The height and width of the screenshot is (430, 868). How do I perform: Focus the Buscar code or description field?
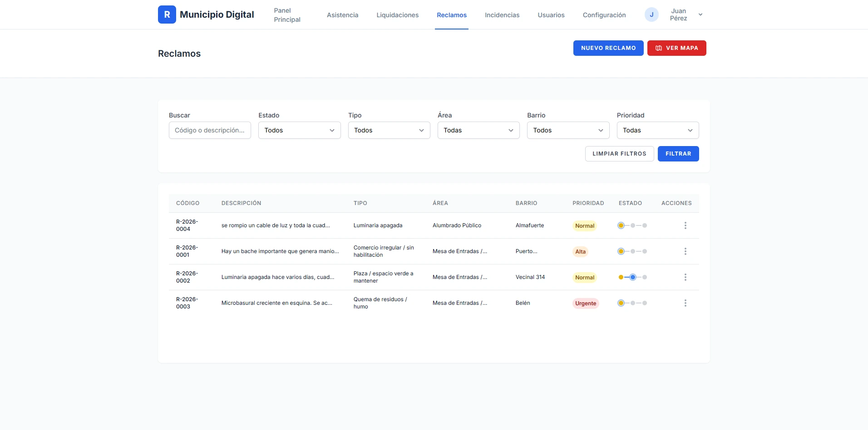pyautogui.click(x=210, y=130)
